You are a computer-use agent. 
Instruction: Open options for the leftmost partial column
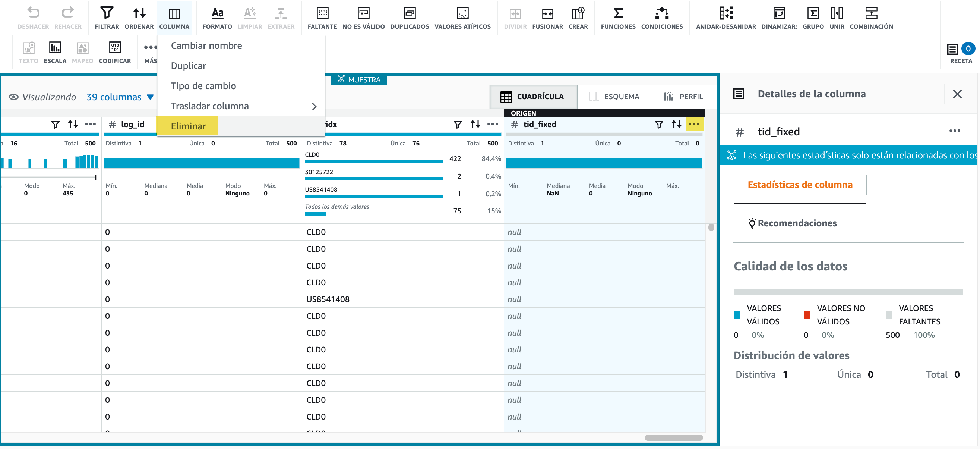point(90,124)
